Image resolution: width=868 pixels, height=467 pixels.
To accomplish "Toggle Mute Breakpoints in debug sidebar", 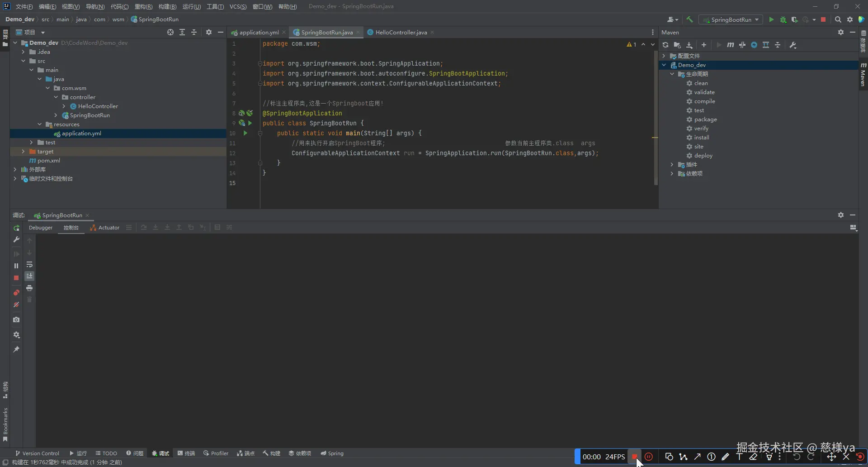I will (16, 305).
